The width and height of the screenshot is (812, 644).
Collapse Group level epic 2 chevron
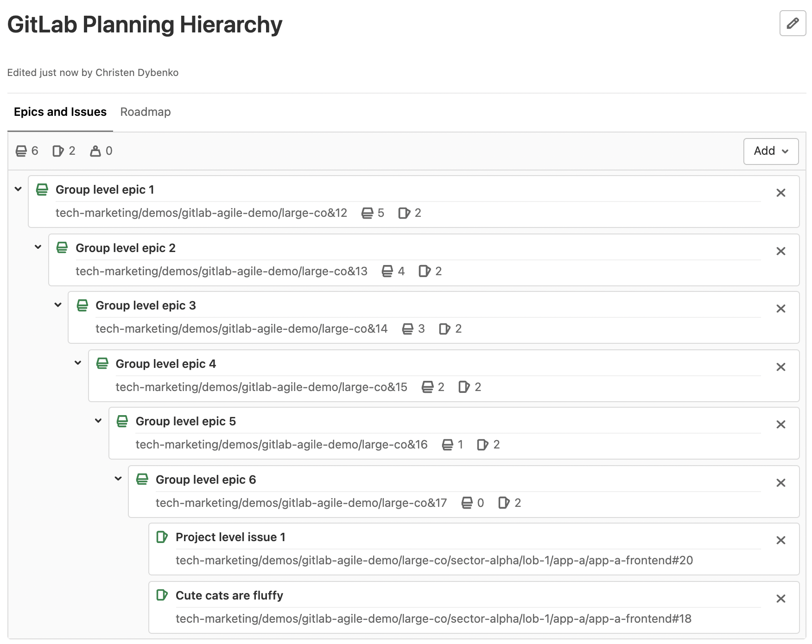point(38,247)
